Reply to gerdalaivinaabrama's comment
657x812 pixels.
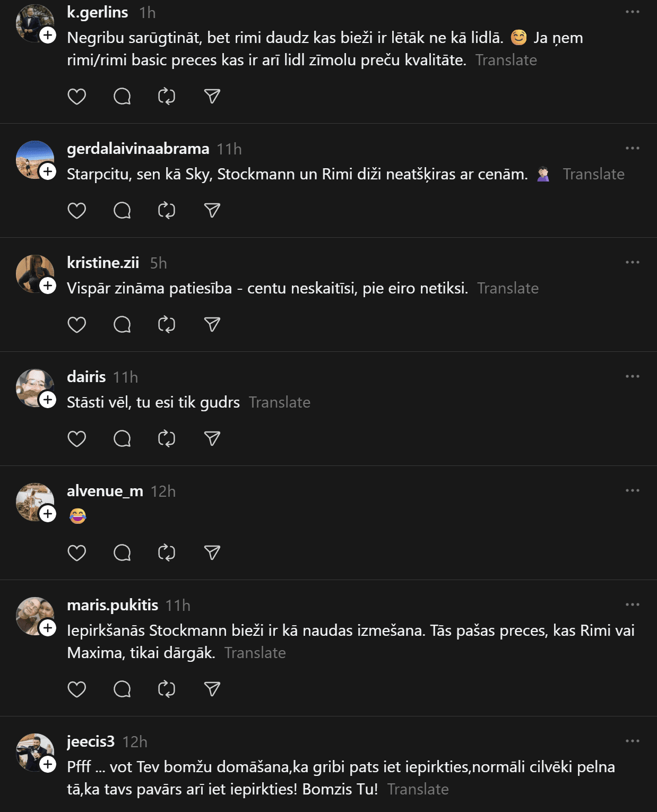coord(122,211)
